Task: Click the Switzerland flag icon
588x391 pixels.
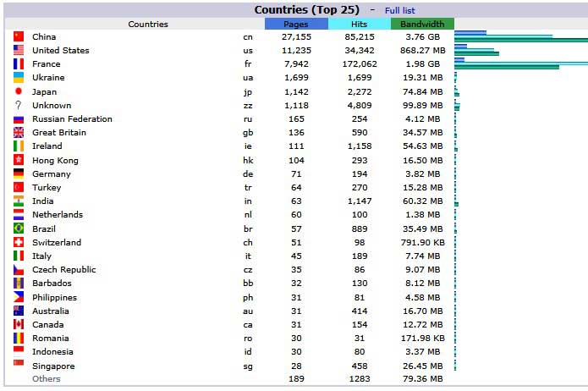Action: point(19,242)
